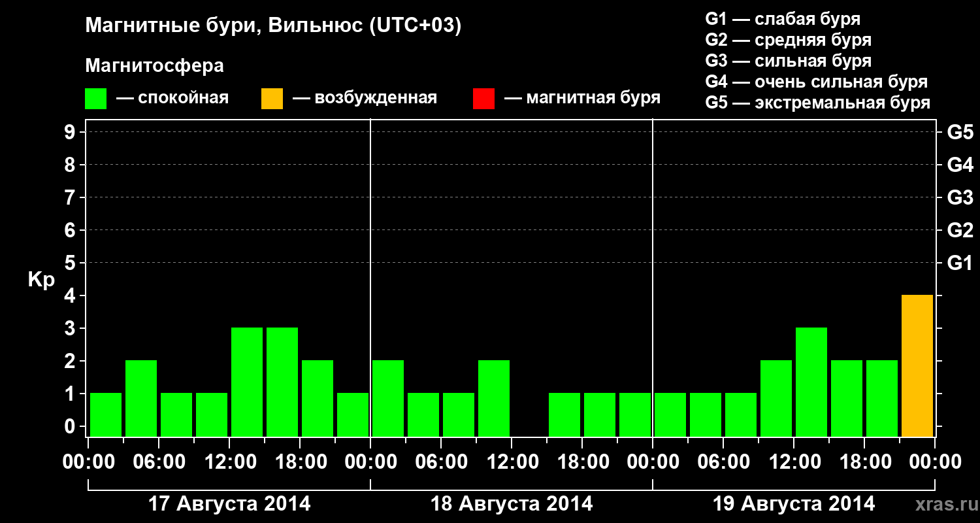The image size is (980, 523).
Task: Click the G1 label on the right axis
Action: (960, 263)
